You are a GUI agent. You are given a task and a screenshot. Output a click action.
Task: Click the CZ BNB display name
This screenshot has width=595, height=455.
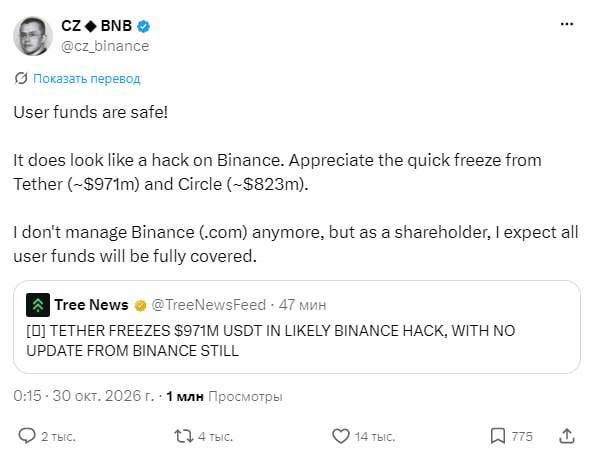(96, 26)
